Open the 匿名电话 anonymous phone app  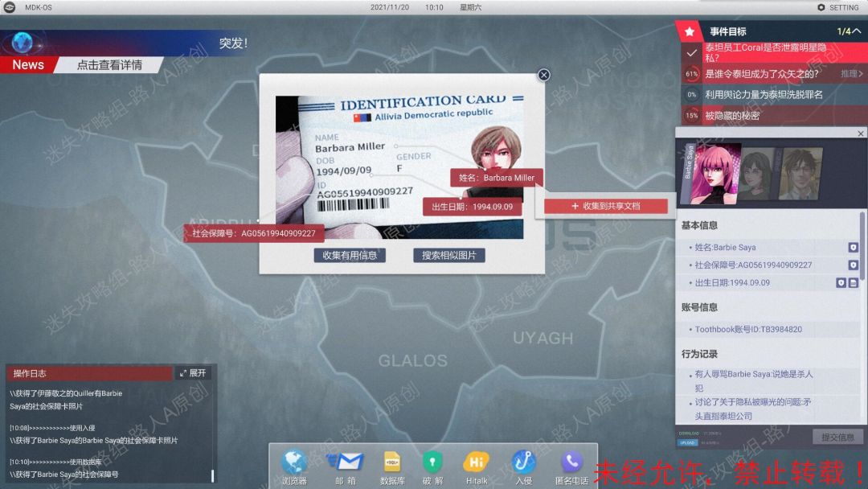pos(571,466)
